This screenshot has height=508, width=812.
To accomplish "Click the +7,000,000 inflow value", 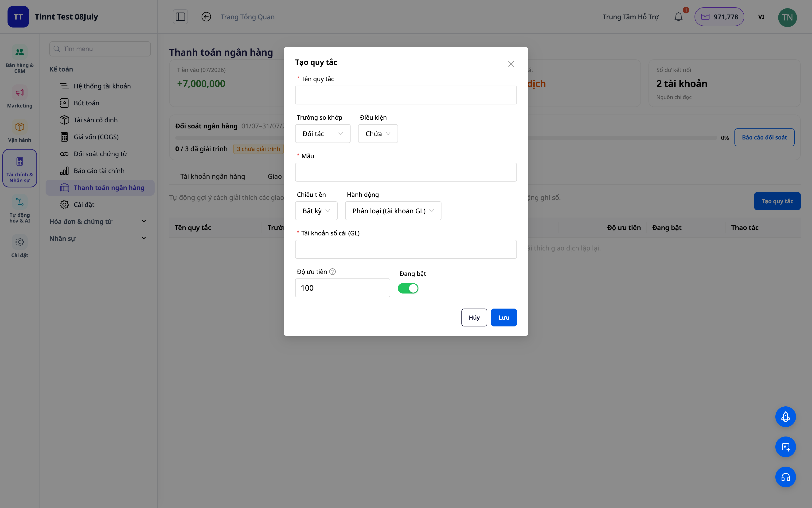I will click(201, 84).
